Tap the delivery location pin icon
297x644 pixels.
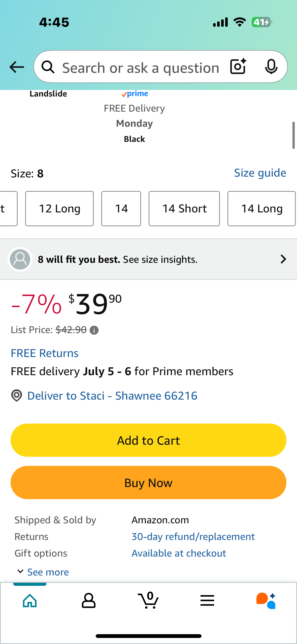point(17,396)
